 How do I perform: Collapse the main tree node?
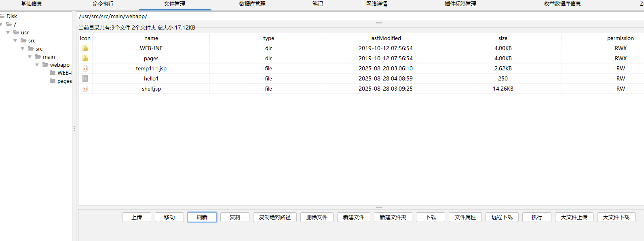tap(30, 57)
